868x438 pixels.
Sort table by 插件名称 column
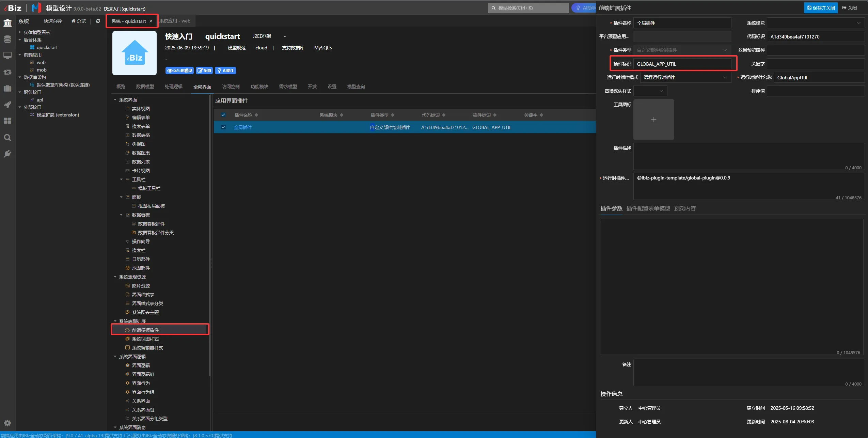pos(256,115)
